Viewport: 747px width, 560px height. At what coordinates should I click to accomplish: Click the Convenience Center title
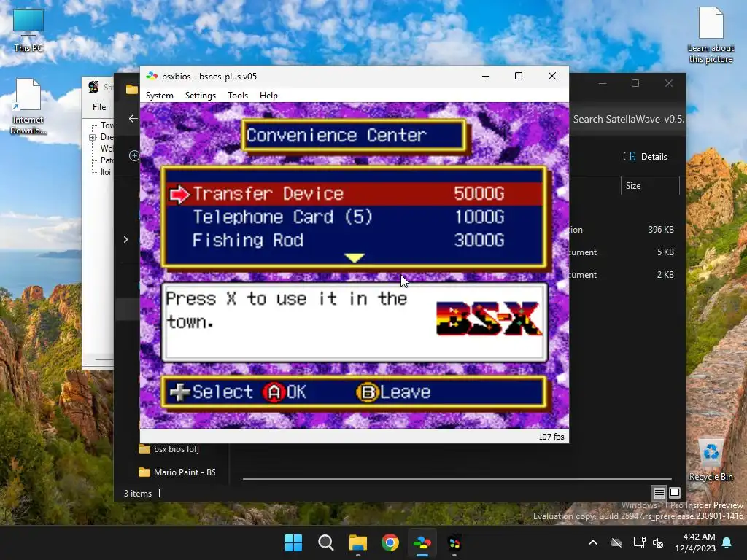pyautogui.click(x=355, y=136)
